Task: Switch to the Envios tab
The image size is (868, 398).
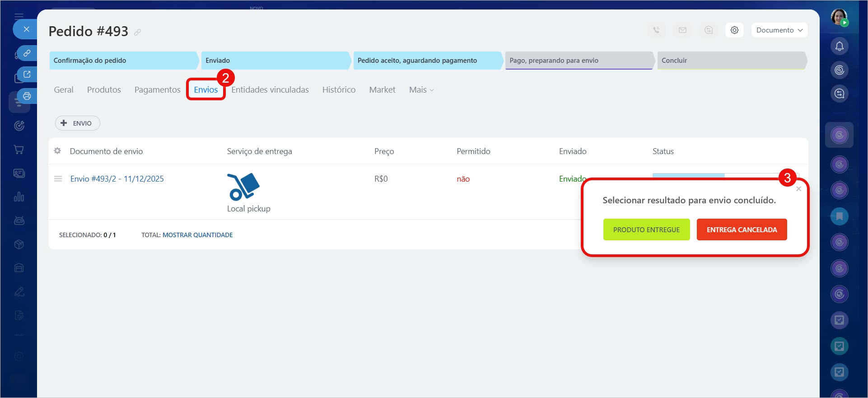Action: [206, 90]
